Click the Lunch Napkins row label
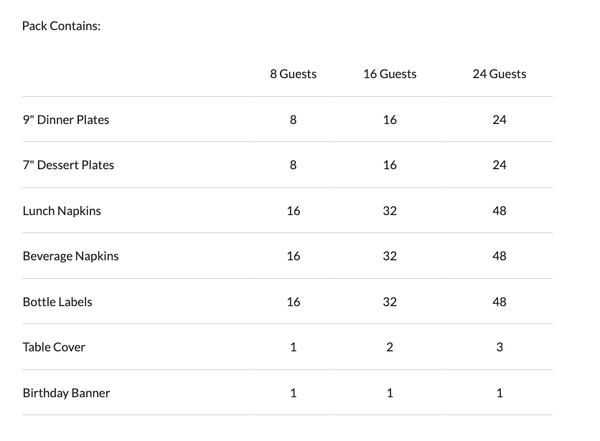 coord(62,211)
